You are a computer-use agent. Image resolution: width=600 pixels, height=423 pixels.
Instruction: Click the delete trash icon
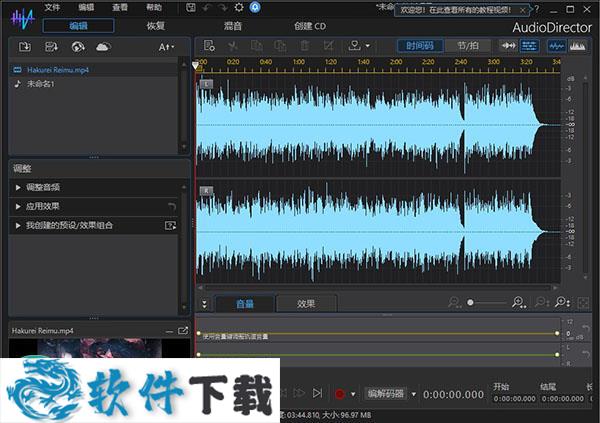click(305, 46)
